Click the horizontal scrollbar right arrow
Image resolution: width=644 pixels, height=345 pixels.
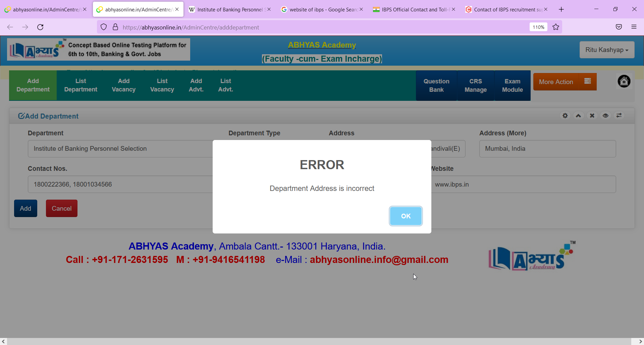(640, 341)
